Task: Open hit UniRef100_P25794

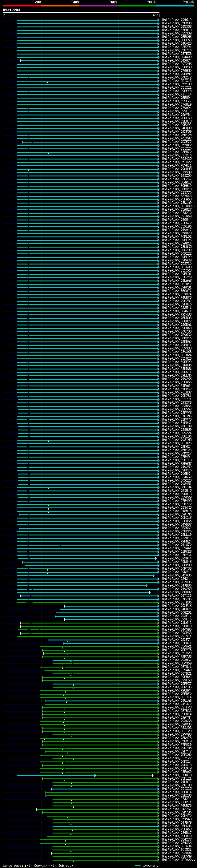Action: pos(177,47)
